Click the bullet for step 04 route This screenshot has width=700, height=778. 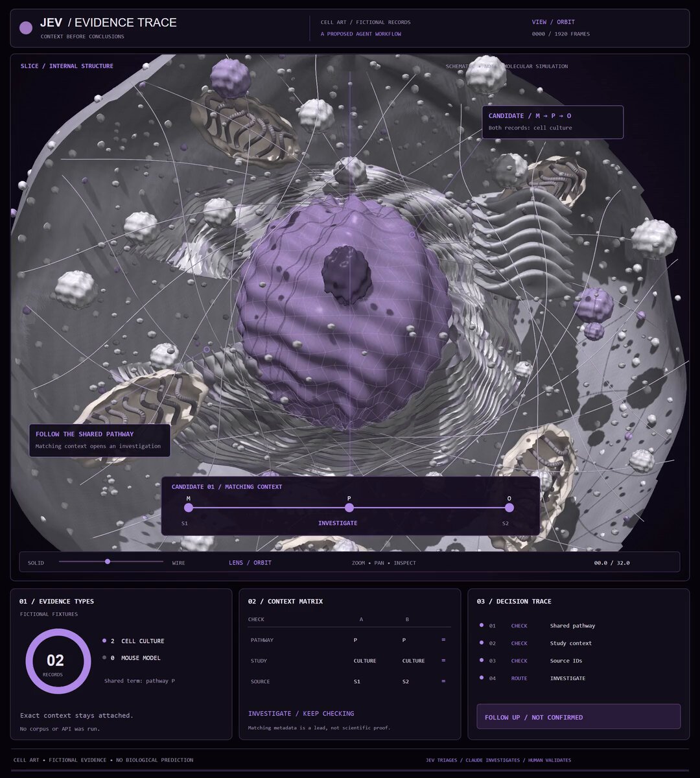point(481,678)
